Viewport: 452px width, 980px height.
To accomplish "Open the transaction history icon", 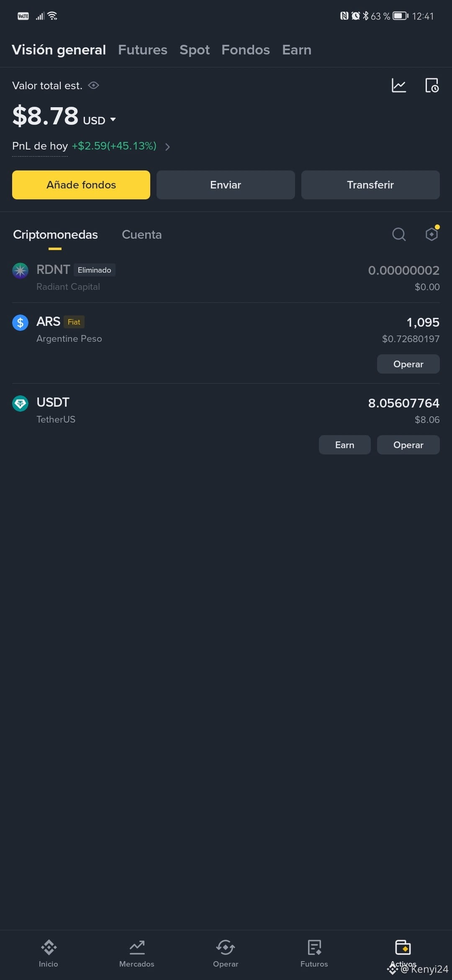I will [431, 85].
